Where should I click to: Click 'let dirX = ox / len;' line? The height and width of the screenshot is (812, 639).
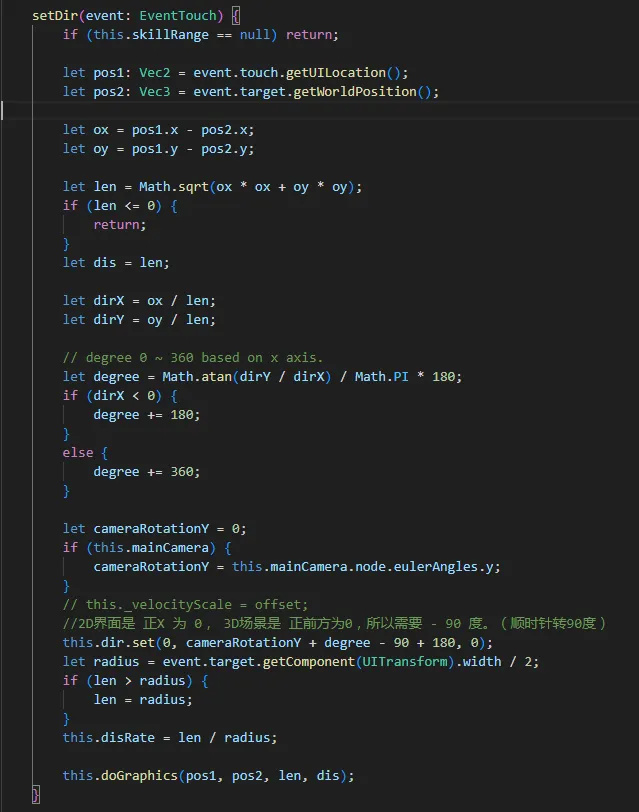(139, 300)
